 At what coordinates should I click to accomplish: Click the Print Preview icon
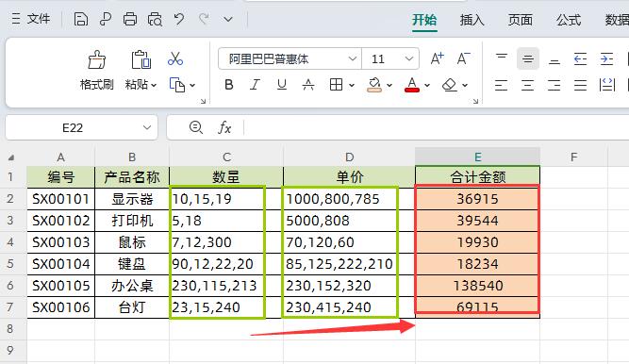pyautogui.click(x=155, y=19)
